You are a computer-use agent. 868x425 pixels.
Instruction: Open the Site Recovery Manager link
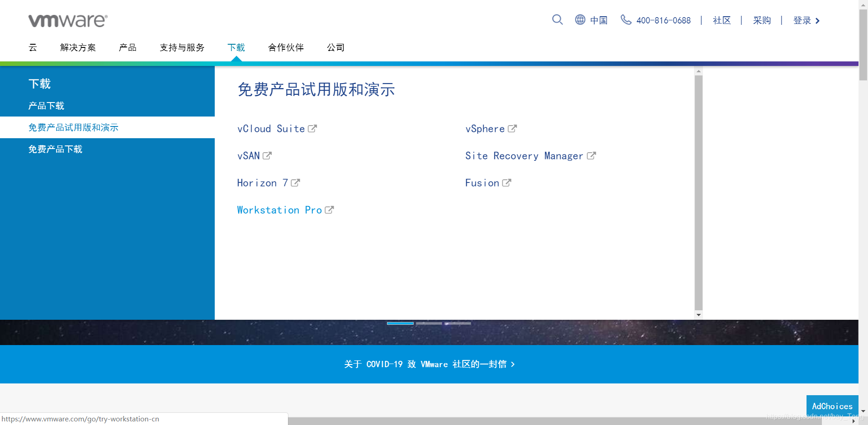(x=524, y=156)
